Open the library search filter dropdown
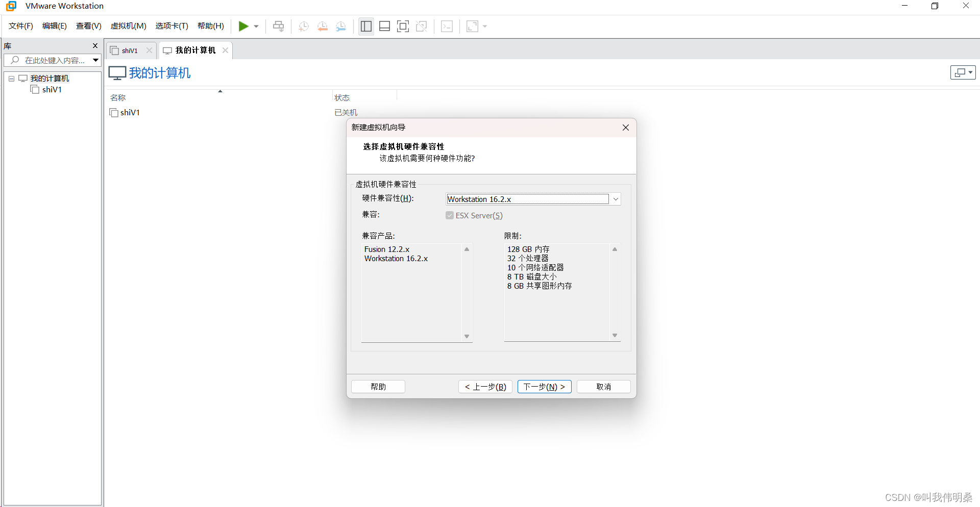The image size is (980, 507). pyautogui.click(x=95, y=60)
